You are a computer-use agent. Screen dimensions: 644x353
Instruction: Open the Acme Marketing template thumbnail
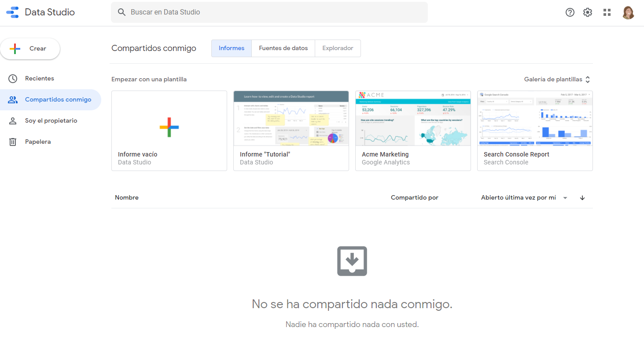click(413, 118)
